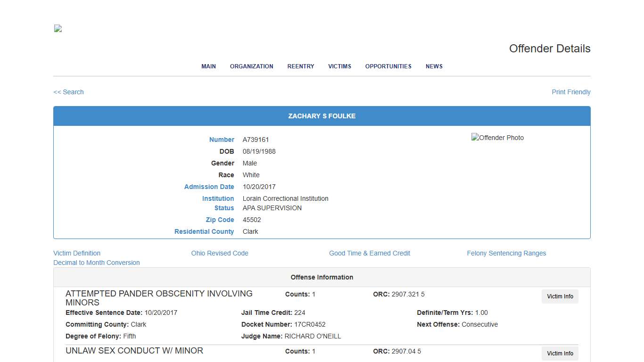Open the Residential County definition link
Image resolution: width=644 pixels, height=362 pixels.
click(204, 231)
